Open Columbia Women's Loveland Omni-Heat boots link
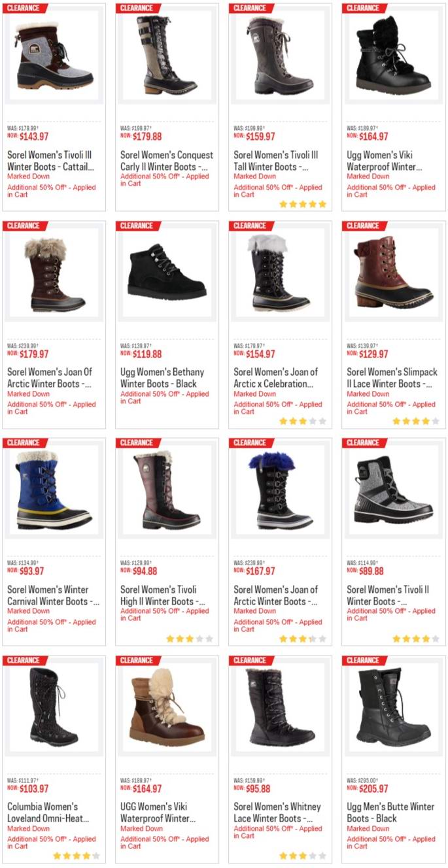Image resolution: width=448 pixels, height=868 pixels. tap(48, 812)
